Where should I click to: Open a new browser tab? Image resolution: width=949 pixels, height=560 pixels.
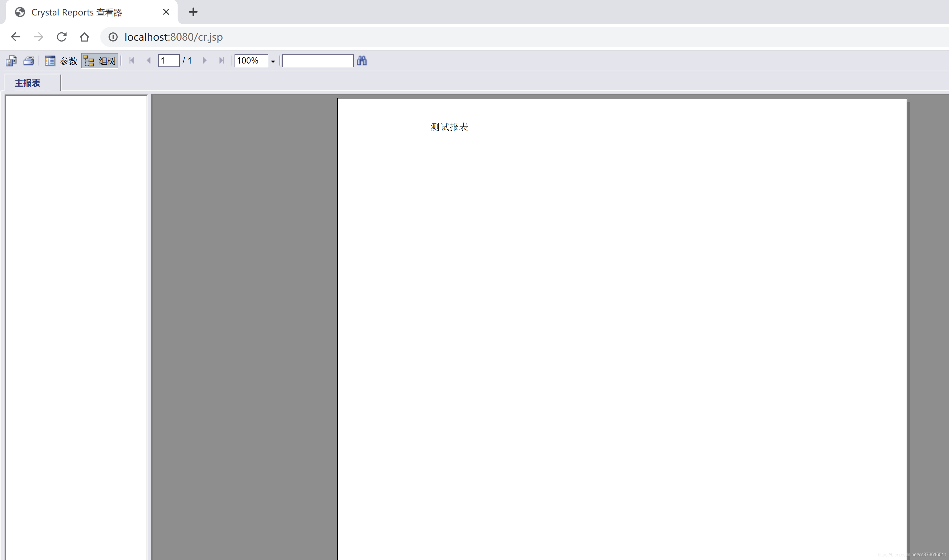pos(193,12)
